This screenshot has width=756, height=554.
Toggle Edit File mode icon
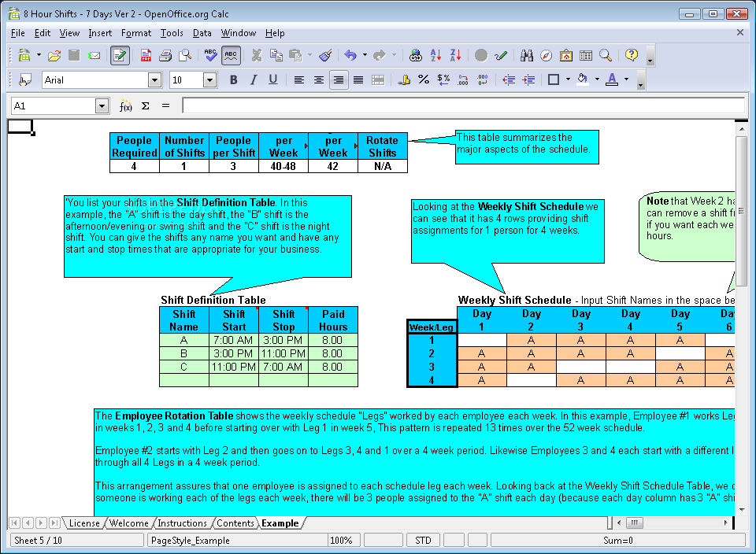coord(120,55)
